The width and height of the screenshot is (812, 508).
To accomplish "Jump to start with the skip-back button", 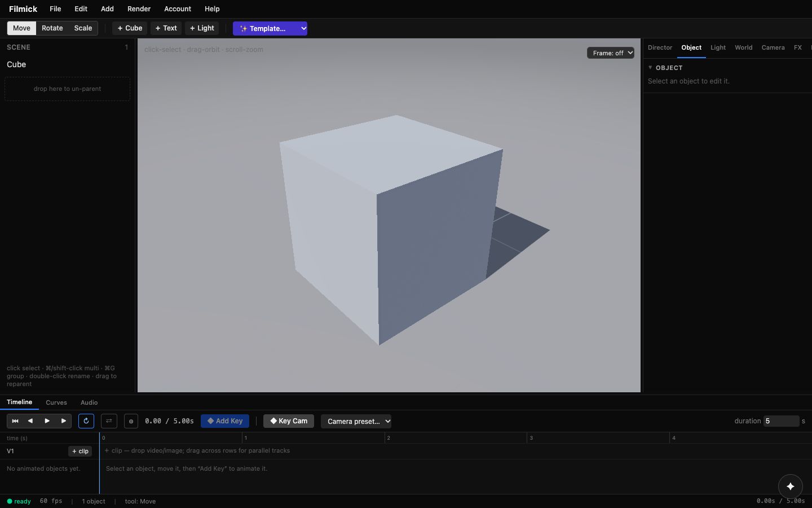I will 15,421.
